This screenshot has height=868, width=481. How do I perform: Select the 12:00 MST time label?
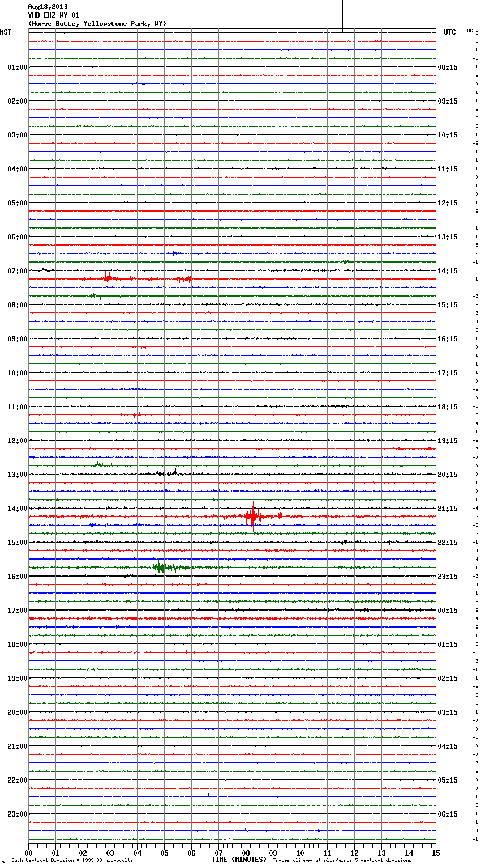[18, 441]
